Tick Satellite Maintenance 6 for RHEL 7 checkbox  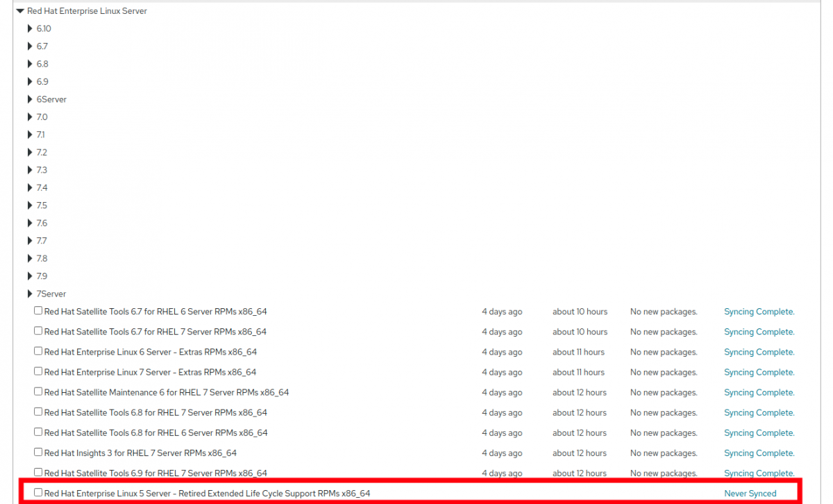[x=38, y=392]
